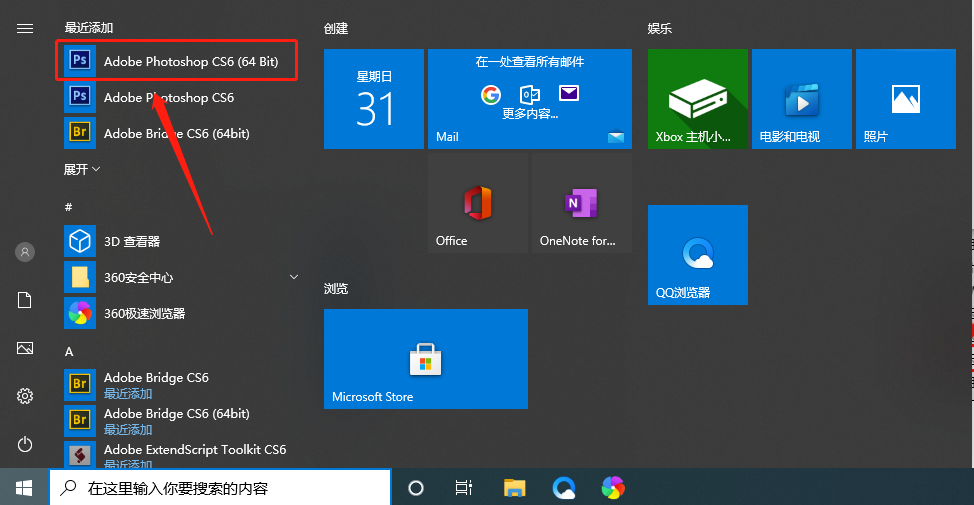This screenshot has width=974, height=505.
Task: Open the user account icon
Action: pos(25,252)
